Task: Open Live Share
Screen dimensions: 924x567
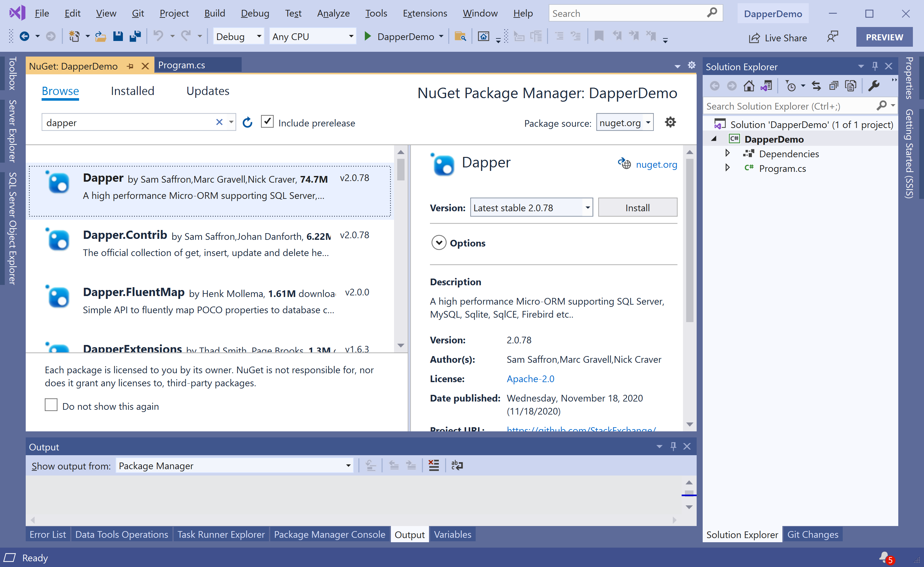Action: pos(778,38)
